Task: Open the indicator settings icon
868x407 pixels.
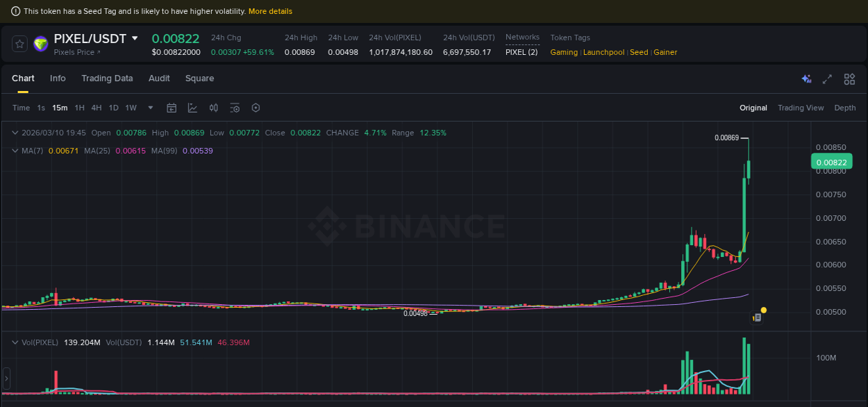Action: [234, 108]
